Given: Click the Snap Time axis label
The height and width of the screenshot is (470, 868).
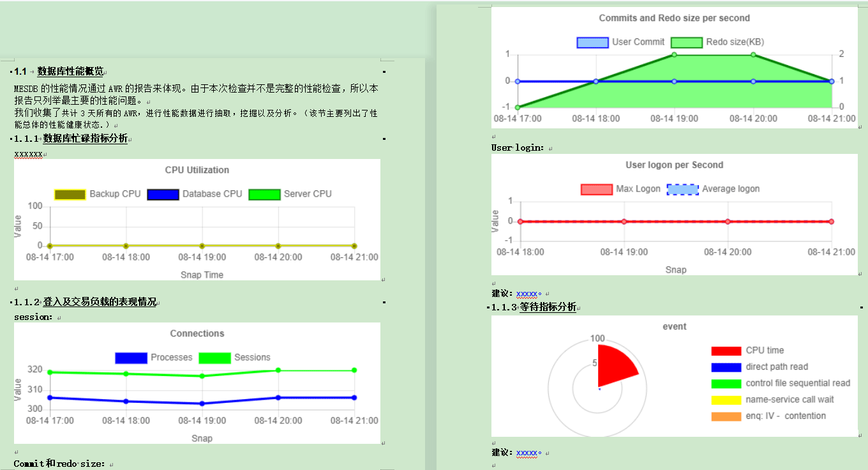Looking at the screenshot, I should pyautogui.click(x=202, y=275).
